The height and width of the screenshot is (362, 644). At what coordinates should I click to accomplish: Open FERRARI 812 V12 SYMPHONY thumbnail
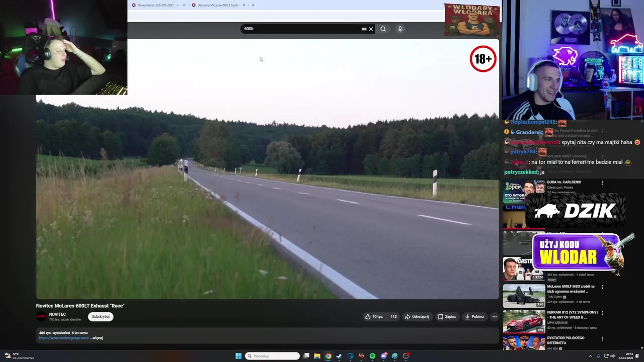tap(524, 322)
